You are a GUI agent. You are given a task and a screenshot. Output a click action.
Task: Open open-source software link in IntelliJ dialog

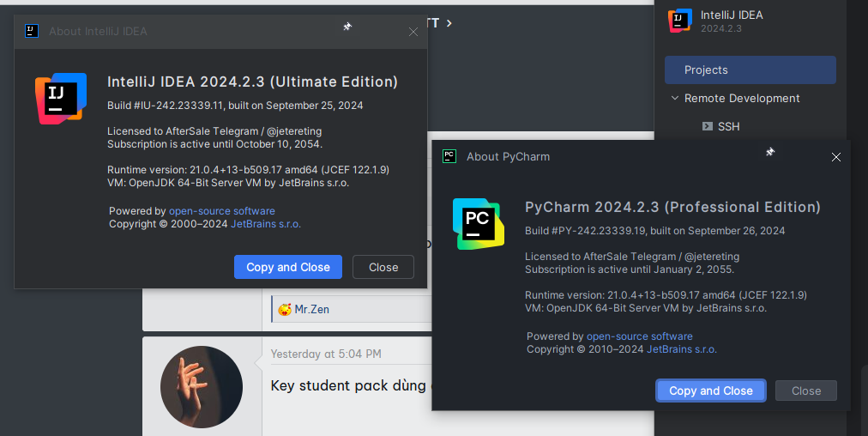tap(222, 211)
